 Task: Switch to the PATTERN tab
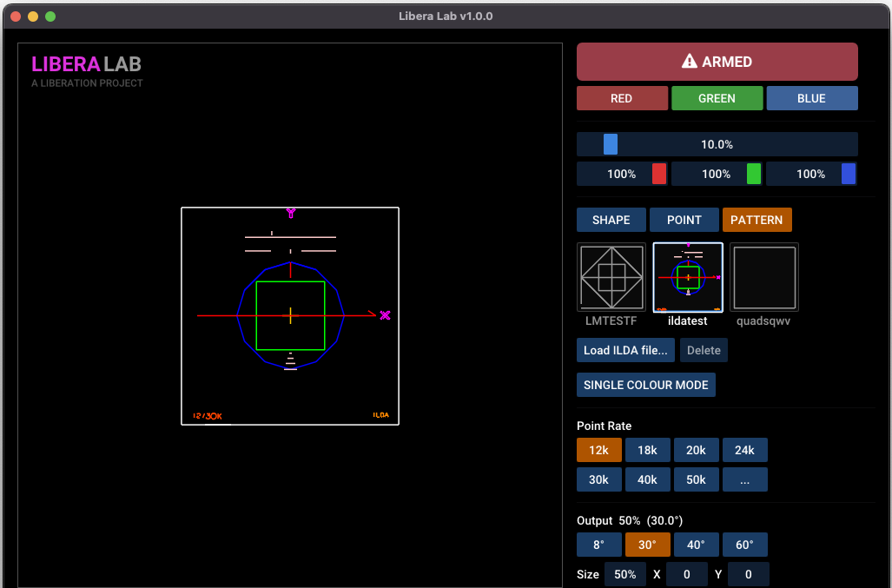[757, 220]
